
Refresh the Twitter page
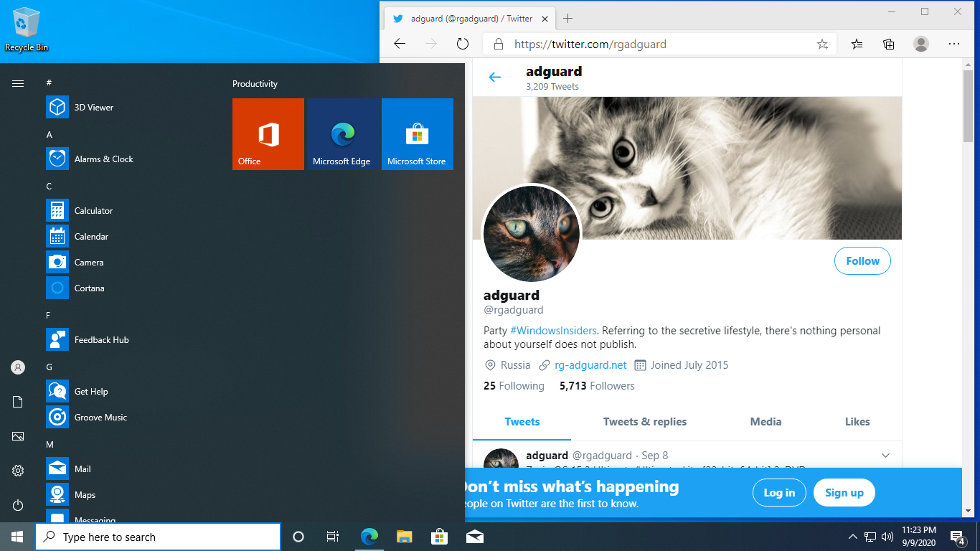pos(463,44)
